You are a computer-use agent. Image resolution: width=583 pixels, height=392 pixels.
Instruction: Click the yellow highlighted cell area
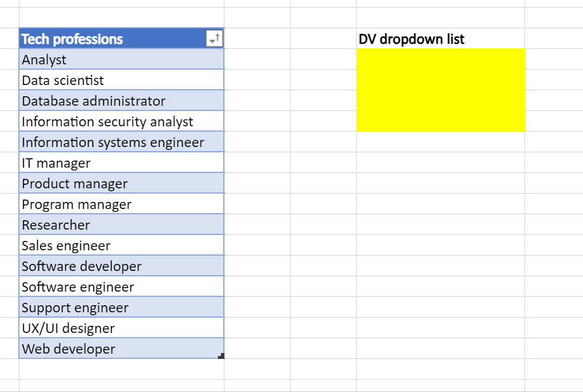[440, 90]
